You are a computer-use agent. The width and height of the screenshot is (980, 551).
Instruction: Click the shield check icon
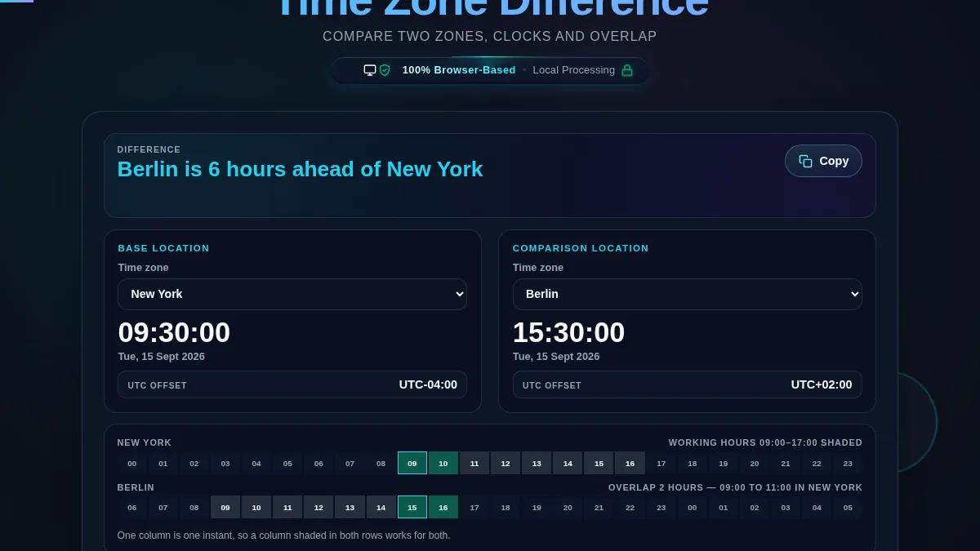click(385, 70)
